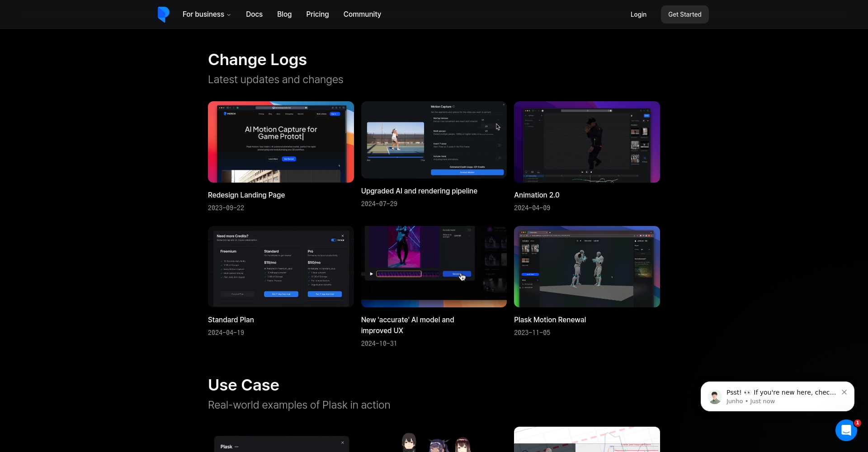Open the Animation 2.0 thumbnail image
The image size is (868, 452).
tap(587, 142)
